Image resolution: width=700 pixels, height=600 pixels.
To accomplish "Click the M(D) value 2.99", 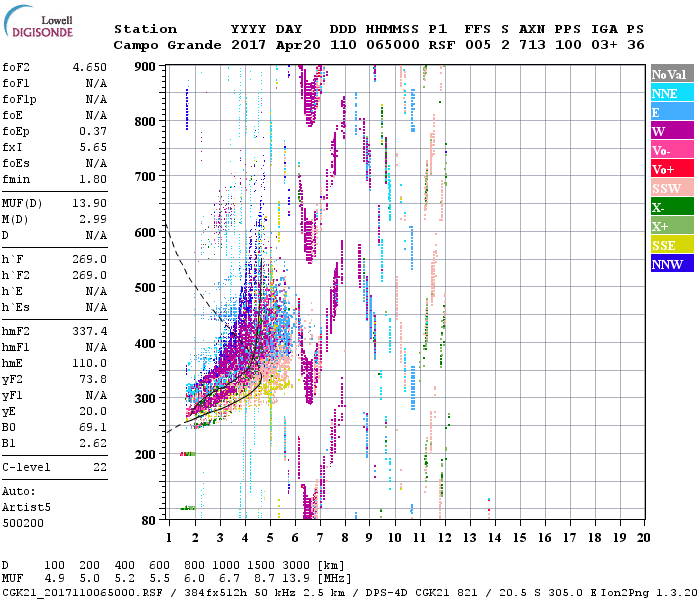I will (93, 220).
